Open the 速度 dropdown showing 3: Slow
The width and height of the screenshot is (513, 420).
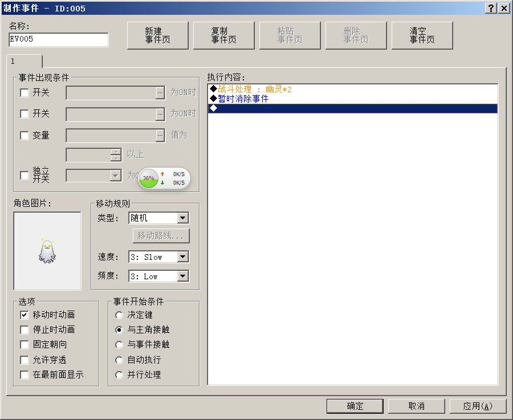(183, 257)
